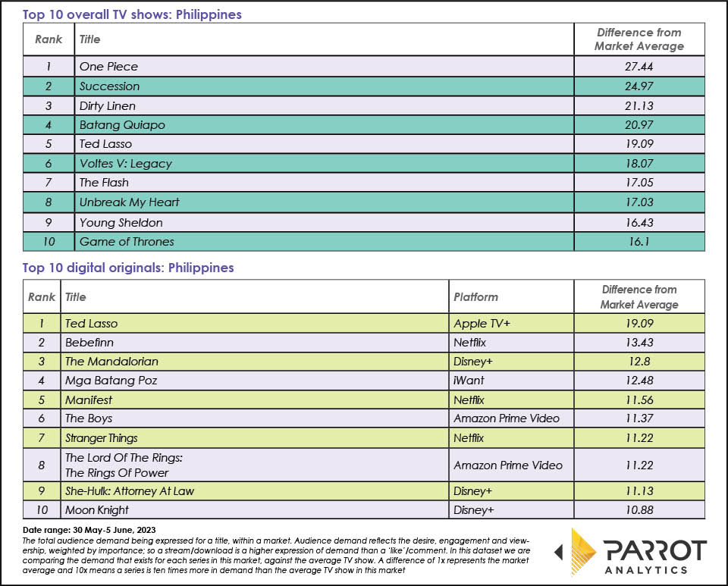The width and height of the screenshot is (728, 586).
Task: Click the Parrot Analytics logo
Action: point(630,552)
